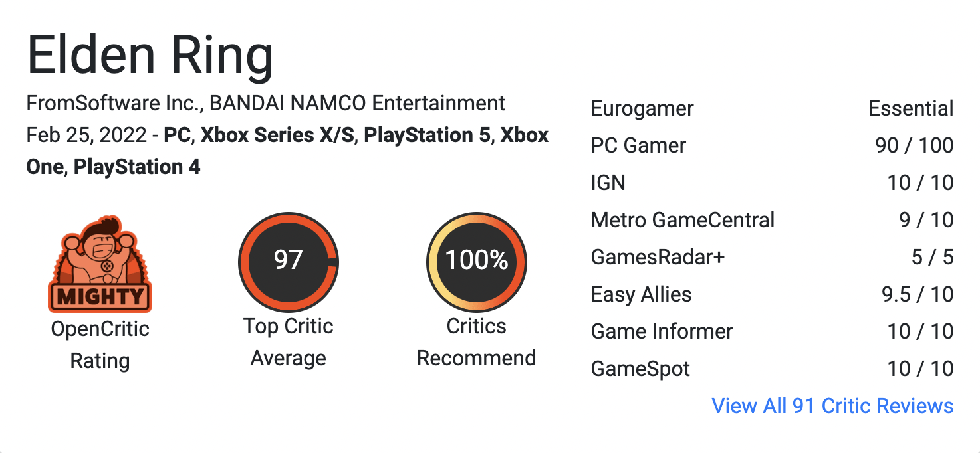Click the Metro GameCentral review

coord(772,220)
